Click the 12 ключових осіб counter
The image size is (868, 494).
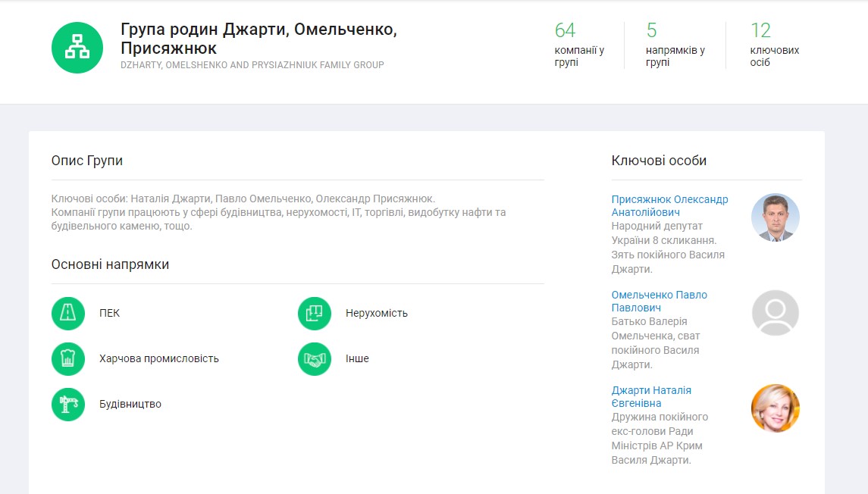[774, 45]
